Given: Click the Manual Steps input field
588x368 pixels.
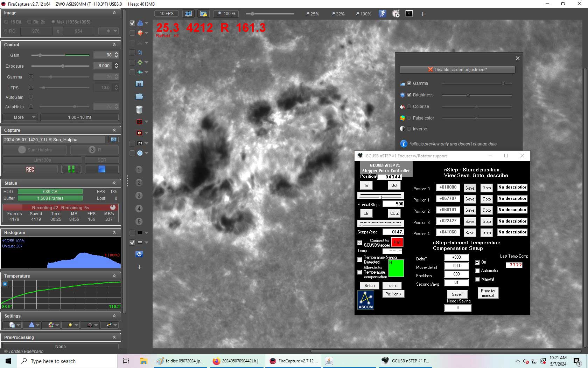Looking at the screenshot, I should pyautogui.click(x=393, y=204).
